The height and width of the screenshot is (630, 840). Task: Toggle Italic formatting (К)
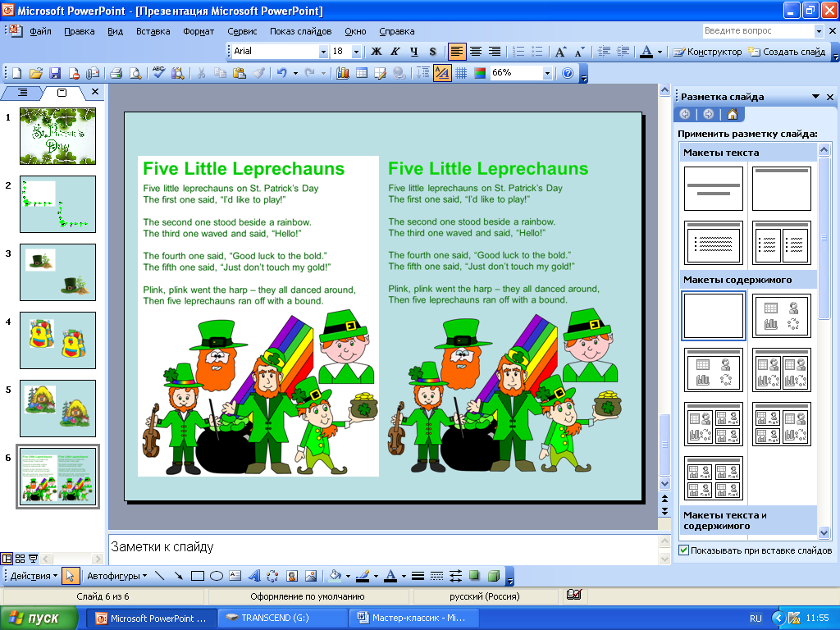[395, 52]
